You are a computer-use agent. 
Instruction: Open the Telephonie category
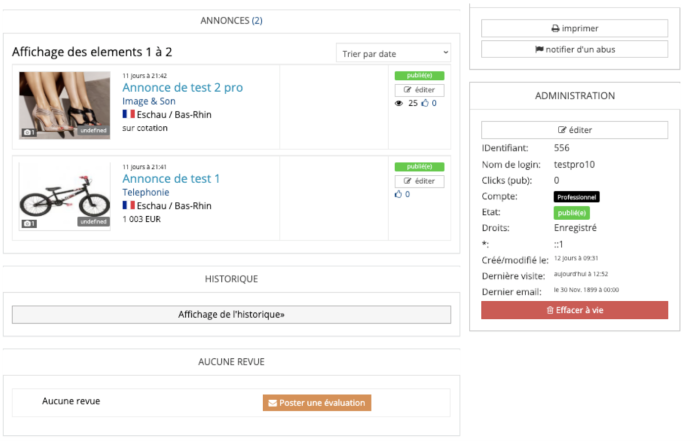[x=146, y=192]
